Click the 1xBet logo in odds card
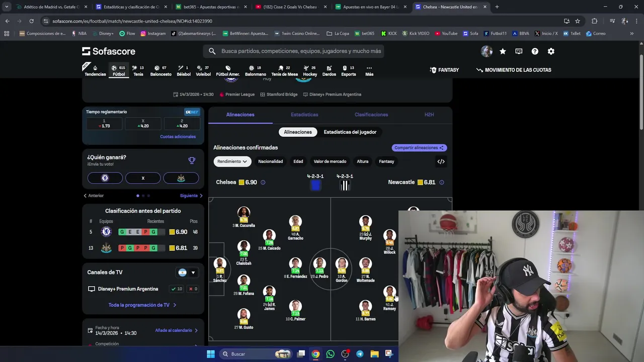 click(192, 112)
